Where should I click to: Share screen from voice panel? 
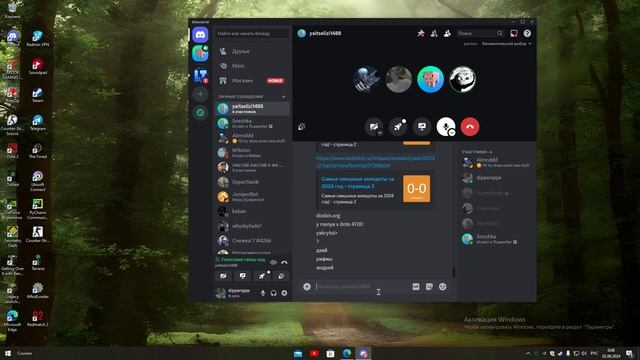pyautogui.click(x=242, y=276)
